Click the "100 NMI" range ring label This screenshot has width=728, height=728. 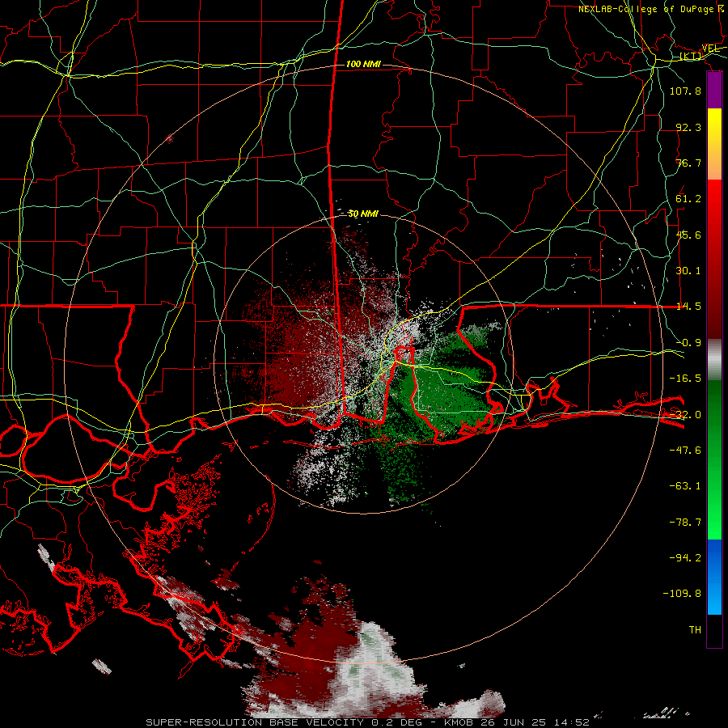point(363,64)
